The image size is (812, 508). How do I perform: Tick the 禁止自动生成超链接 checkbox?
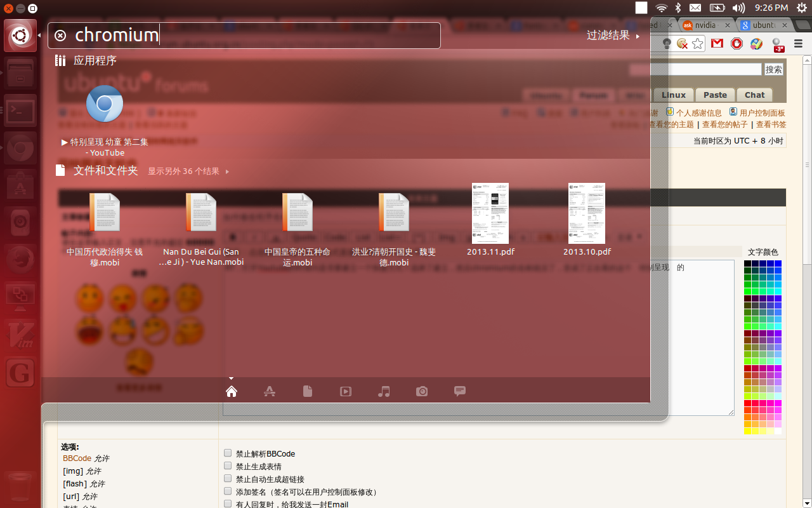click(228, 478)
